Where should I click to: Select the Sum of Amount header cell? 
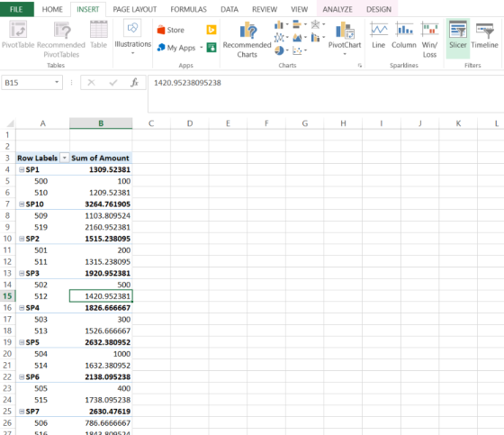[x=101, y=158]
